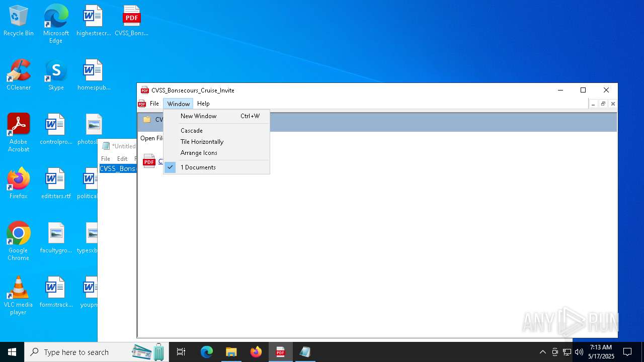Select Cascade in the Window menu
This screenshot has width=644, height=362.
[217, 131]
